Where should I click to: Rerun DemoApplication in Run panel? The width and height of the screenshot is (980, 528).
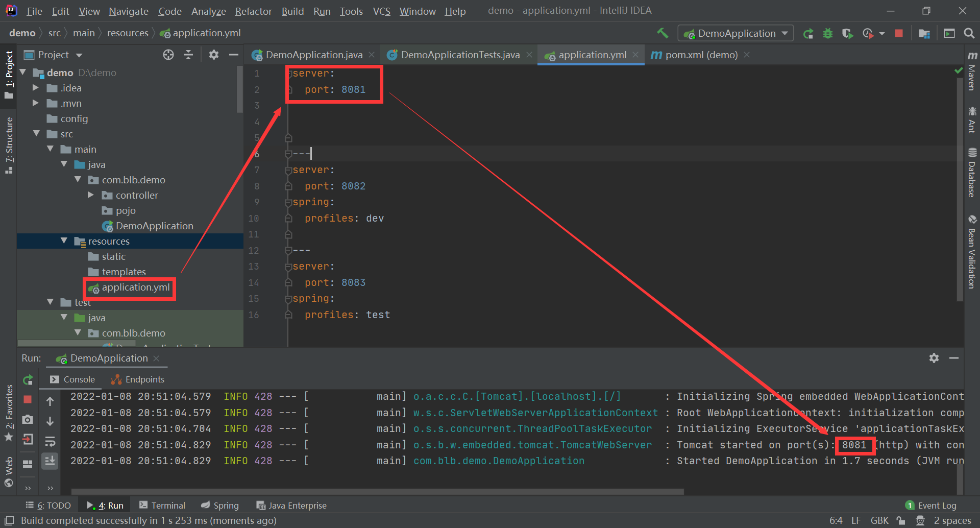tap(28, 380)
